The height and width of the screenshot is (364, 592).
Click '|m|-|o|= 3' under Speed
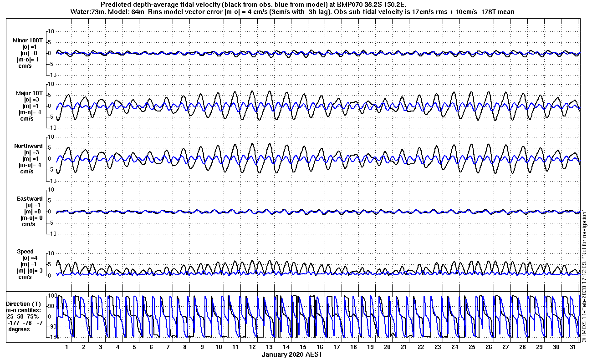coord(31,271)
